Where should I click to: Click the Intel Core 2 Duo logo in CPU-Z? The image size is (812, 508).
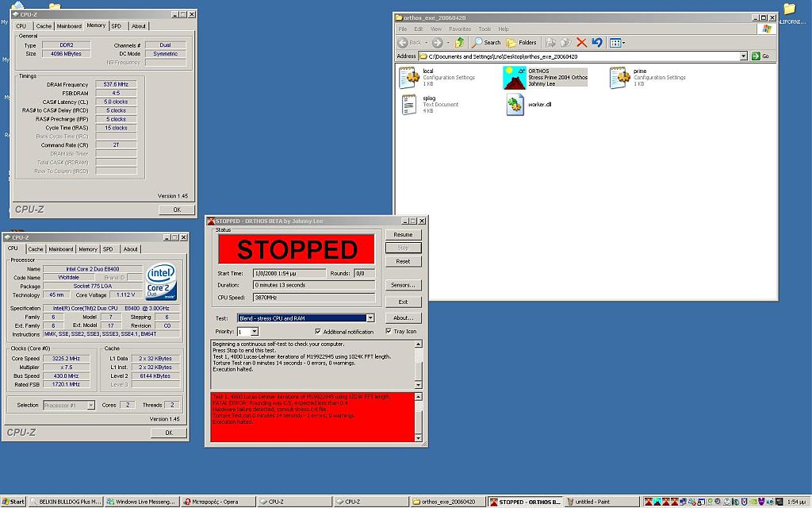coord(161,282)
